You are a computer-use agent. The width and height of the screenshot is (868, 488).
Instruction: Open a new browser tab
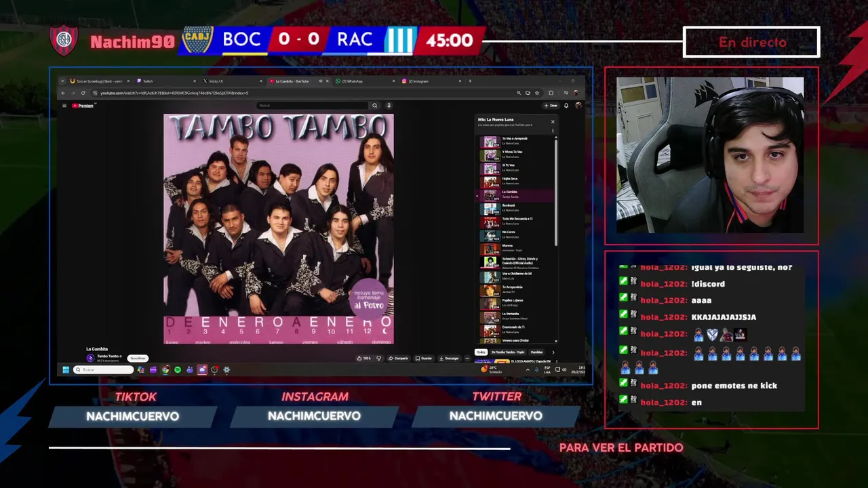pyautogui.click(x=470, y=81)
